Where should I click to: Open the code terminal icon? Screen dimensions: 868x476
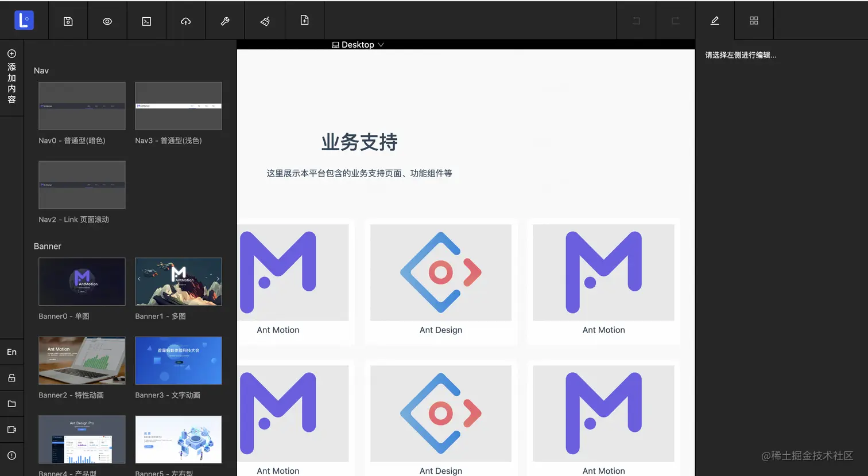pos(146,21)
